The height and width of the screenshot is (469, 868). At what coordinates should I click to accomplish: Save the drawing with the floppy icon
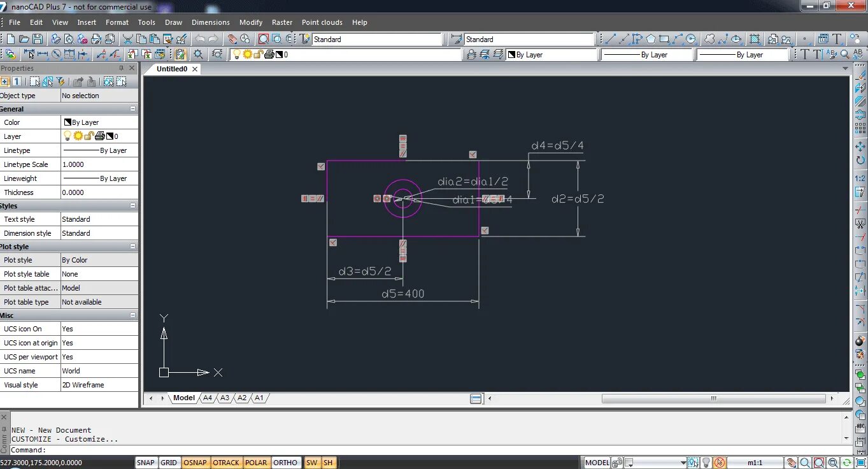point(38,39)
